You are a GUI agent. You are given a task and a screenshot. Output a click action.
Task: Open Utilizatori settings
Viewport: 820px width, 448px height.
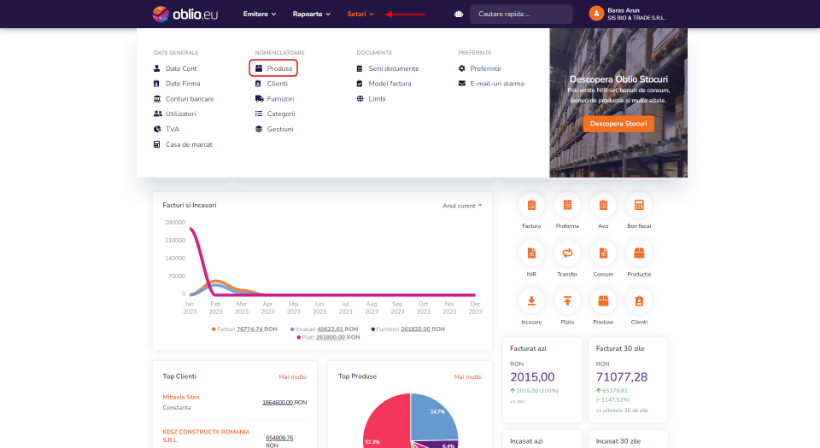pos(175,114)
